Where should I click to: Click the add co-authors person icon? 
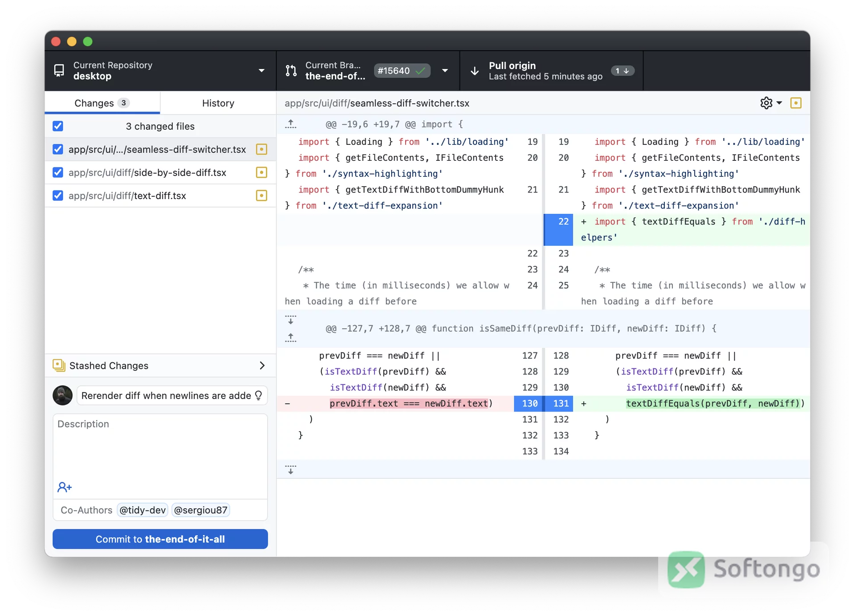point(65,487)
